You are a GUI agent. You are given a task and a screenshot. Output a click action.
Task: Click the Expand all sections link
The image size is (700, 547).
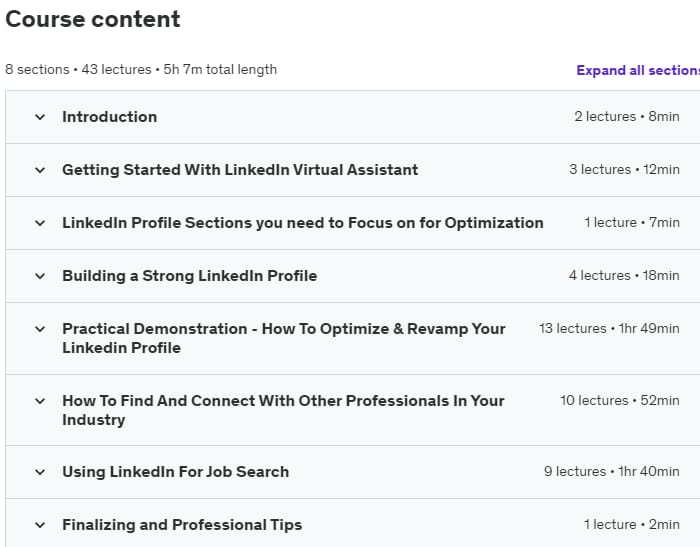(638, 70)
